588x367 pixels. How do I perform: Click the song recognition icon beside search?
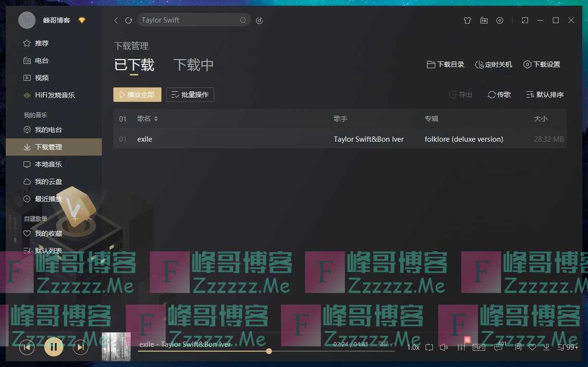tap(259, 20)
